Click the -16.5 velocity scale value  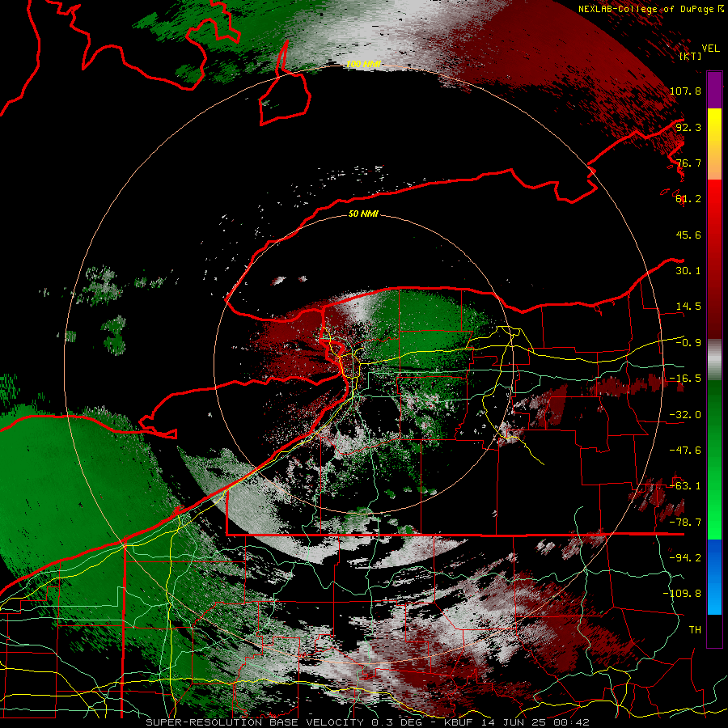coord(685,379)
